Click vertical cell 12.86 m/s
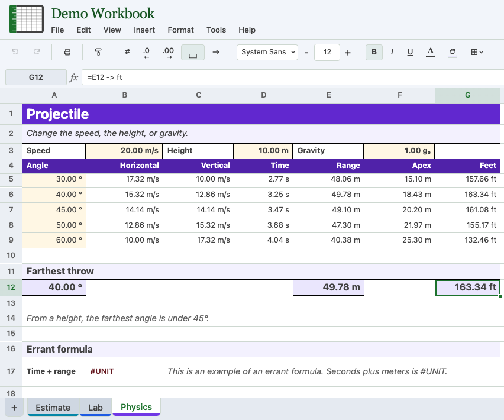 199,195
